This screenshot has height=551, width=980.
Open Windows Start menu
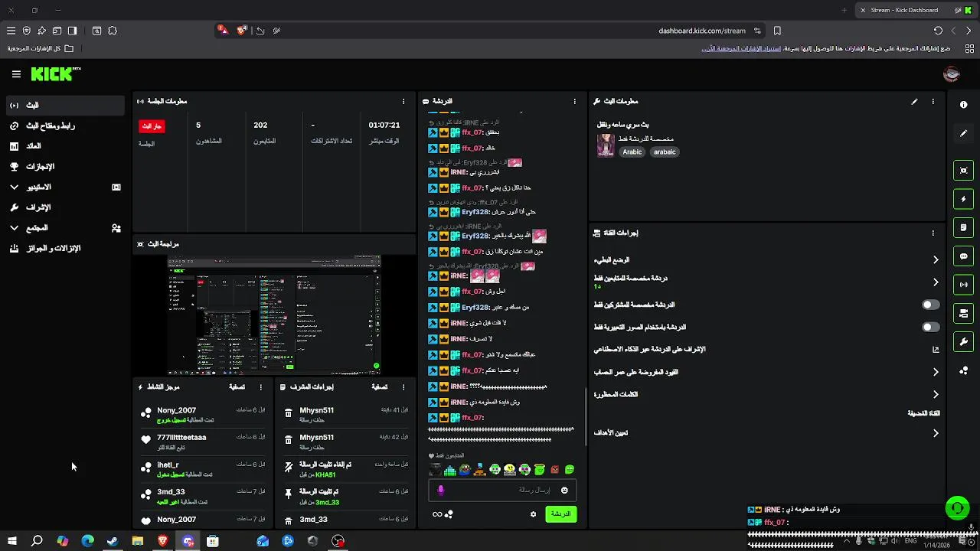tap(11, 541)
